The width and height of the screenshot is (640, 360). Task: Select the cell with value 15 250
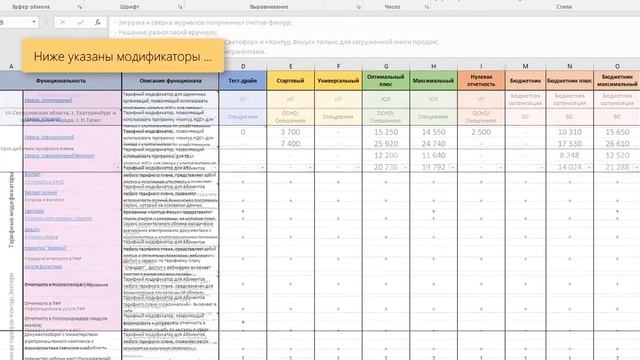[386, 132]
